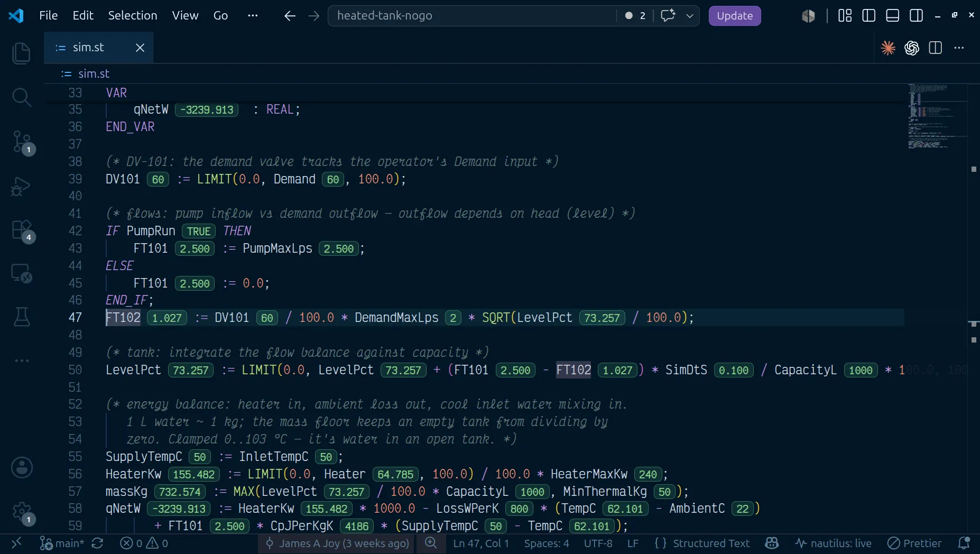
Task: Toggle the secondary side bar visibility
Action: tap(916, 16)
